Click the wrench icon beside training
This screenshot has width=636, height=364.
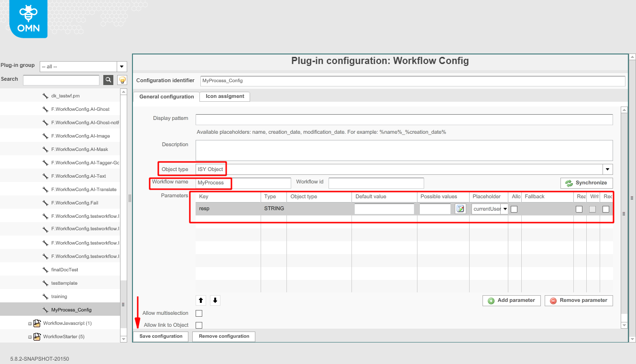click(45, 297)
